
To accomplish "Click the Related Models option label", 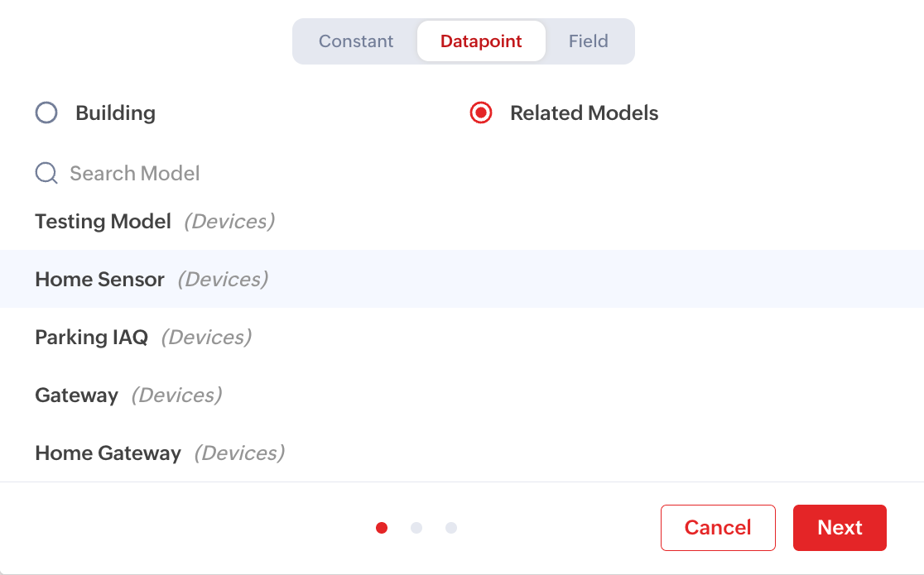I will (x=584, y=113).
